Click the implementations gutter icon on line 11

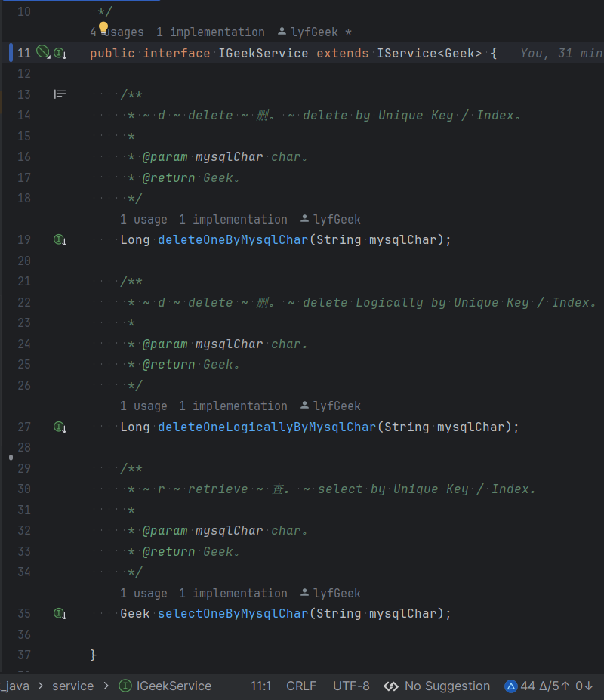[58, 53]
